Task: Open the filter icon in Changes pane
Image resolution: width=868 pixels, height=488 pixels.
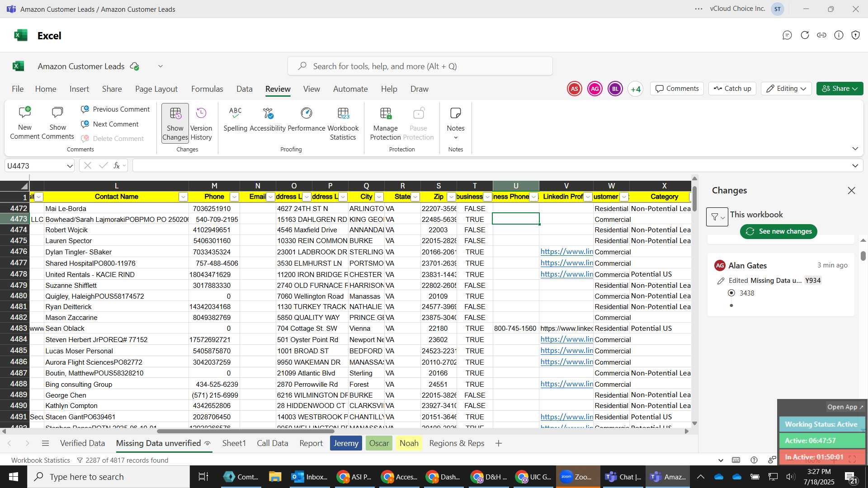Action: 717,217
